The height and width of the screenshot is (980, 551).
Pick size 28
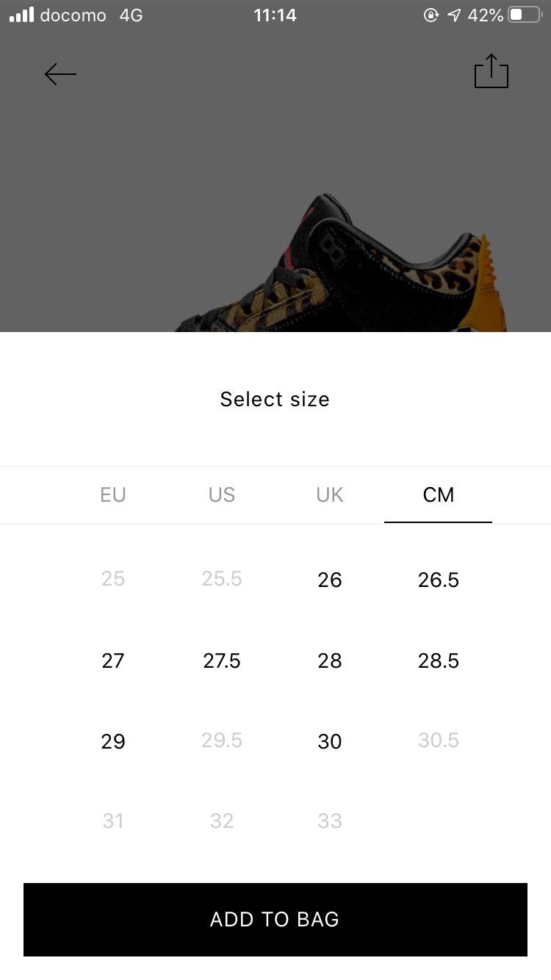[330, 660]
